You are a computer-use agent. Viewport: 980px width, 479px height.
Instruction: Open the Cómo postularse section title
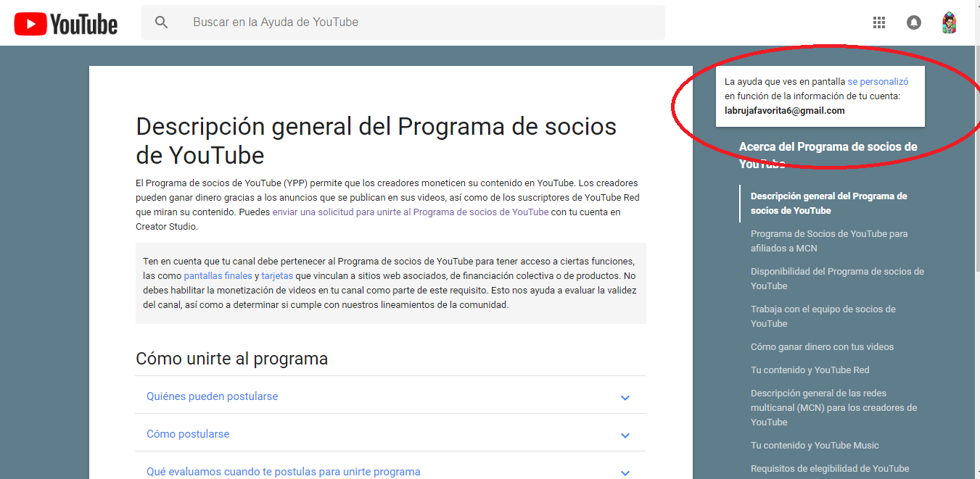coord(188,434)
